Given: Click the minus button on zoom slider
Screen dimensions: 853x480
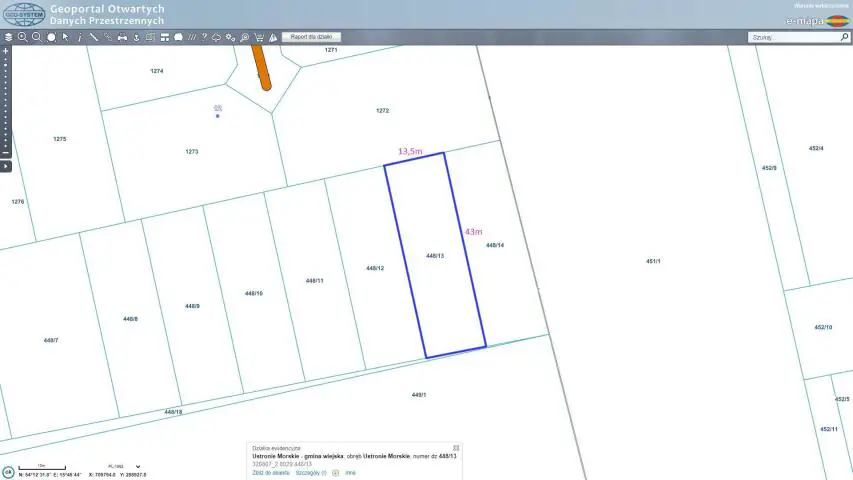Looking at the screenshot, I should [6, 153].
